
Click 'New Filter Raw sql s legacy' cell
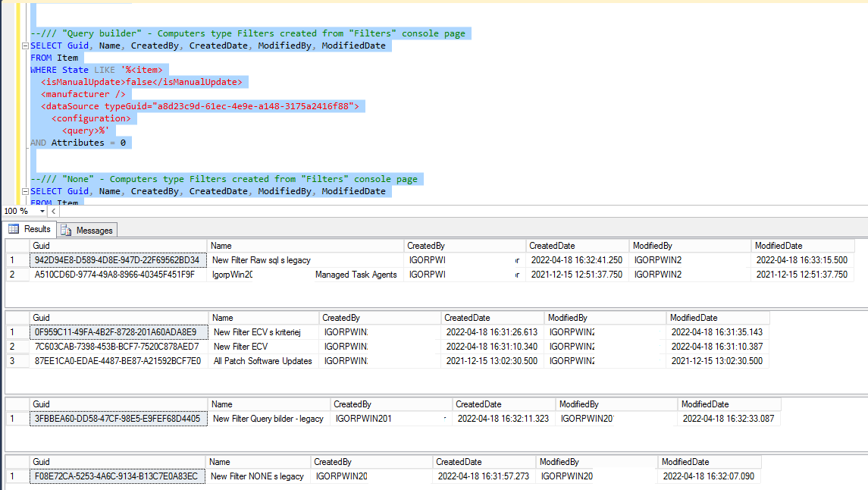262,260
